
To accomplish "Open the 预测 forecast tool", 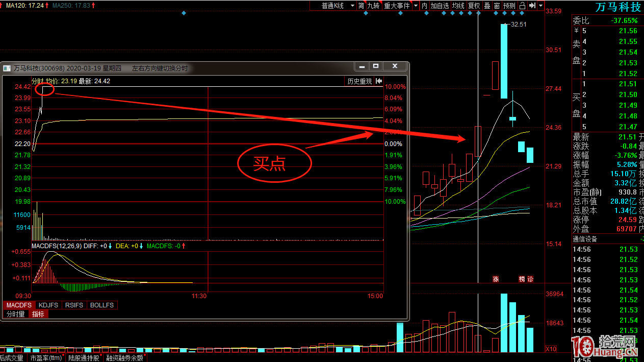I will coord(509,6).
